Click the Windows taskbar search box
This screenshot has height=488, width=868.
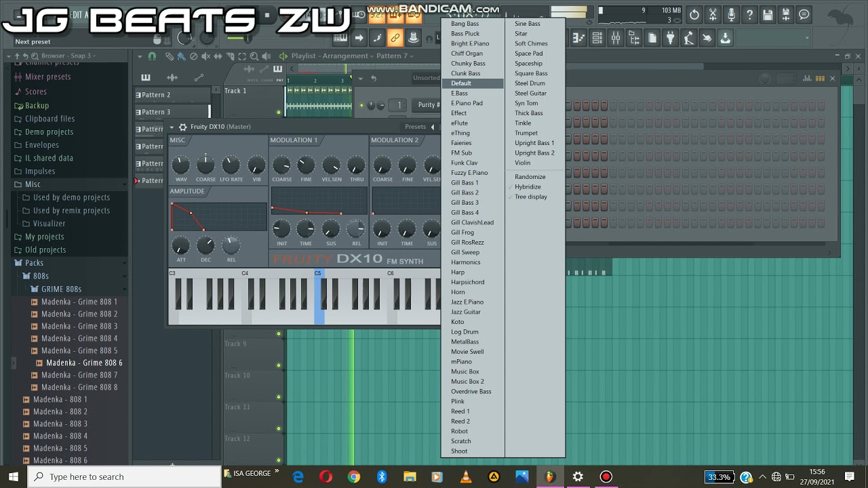click(125, 476)
